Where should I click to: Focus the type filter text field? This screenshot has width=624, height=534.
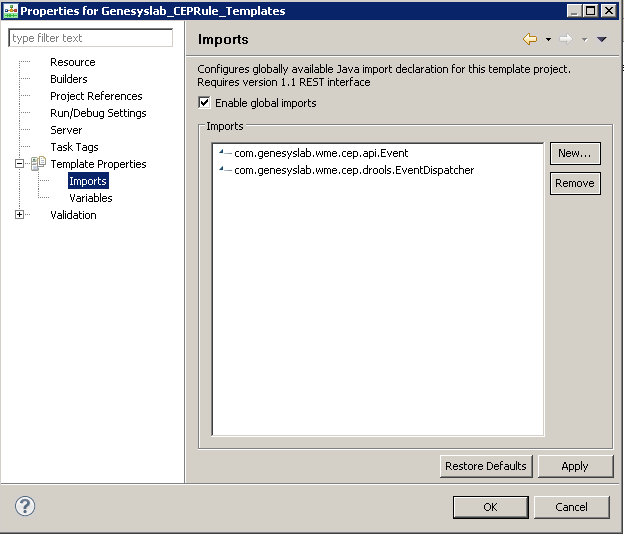90,38
